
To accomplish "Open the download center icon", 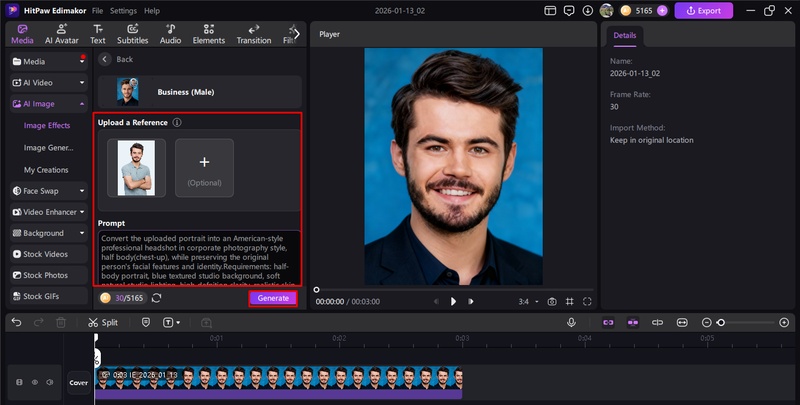I will [588, 11].
